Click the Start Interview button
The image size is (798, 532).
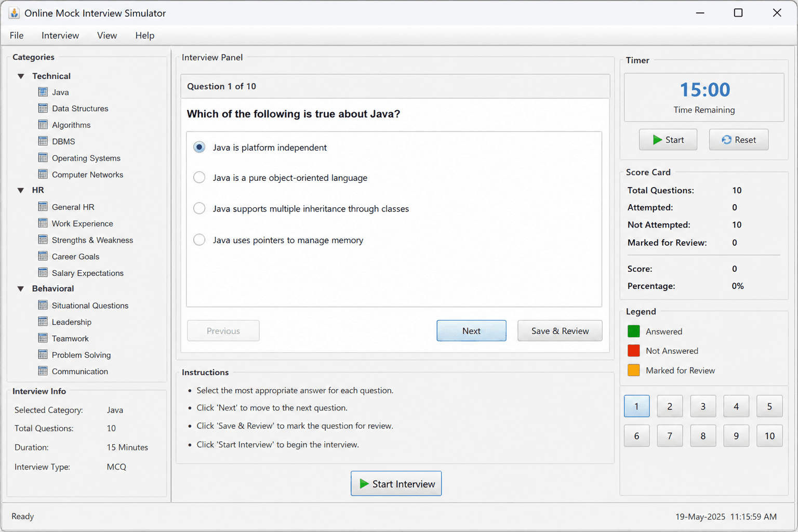pyautogui.click(x=396, y=484)
